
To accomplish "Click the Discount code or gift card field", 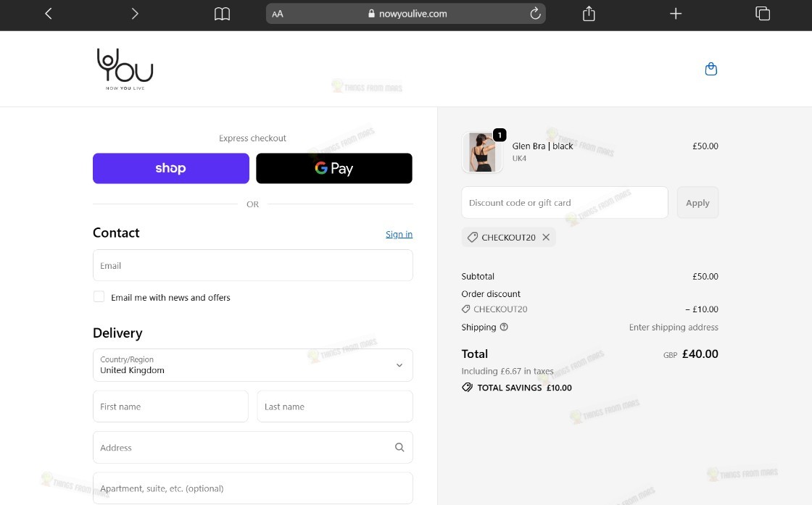I will 565,202.
